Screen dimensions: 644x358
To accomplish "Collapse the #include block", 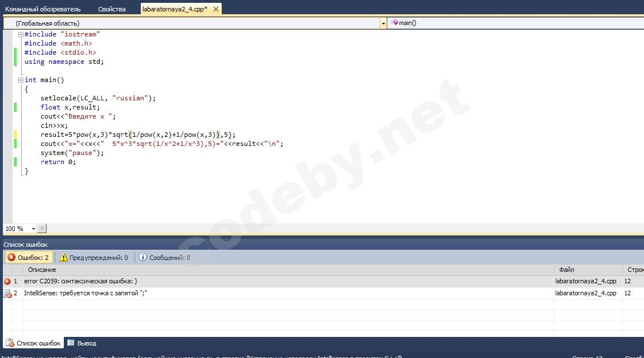I will pos(21,35).
